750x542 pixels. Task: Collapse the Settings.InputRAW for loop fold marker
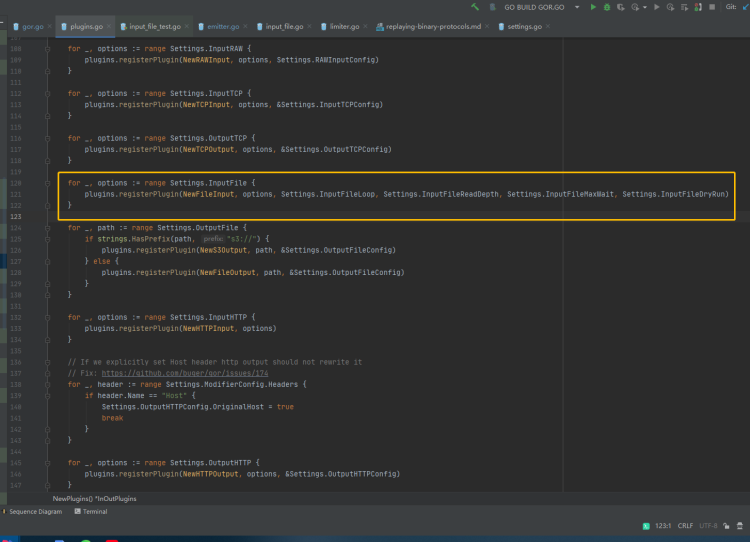(x=47, y=49)
